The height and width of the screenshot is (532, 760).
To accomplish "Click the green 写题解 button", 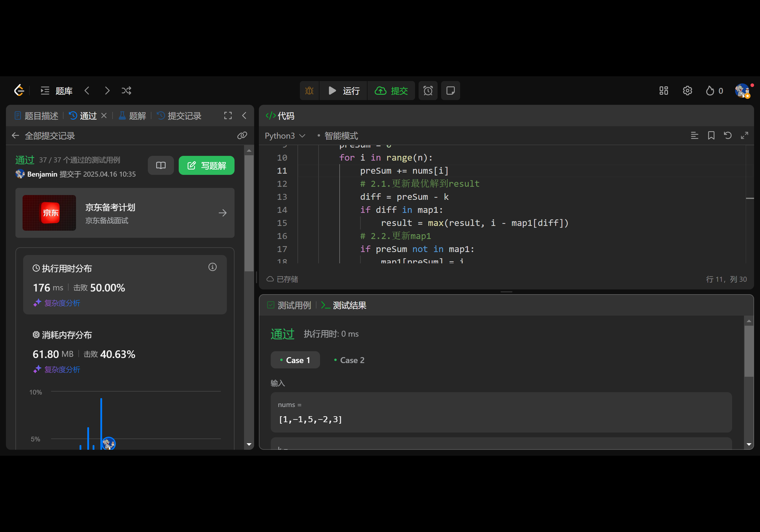I will click(206, 165).
